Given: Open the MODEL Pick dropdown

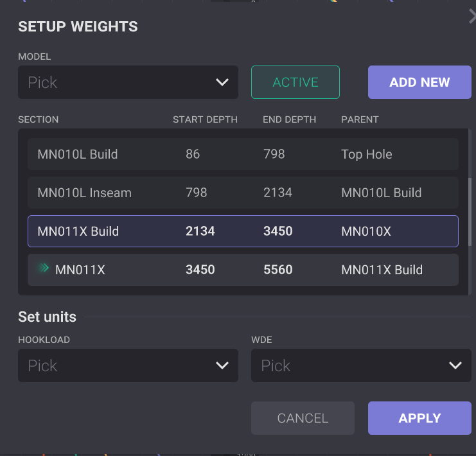Looking at the screenshot, I should [128, 82].
